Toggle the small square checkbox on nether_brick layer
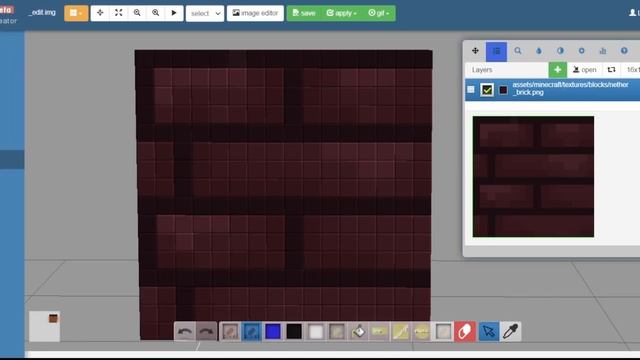Screen dimensions: 640x360 pyautogui.click(x=471, y=89)
